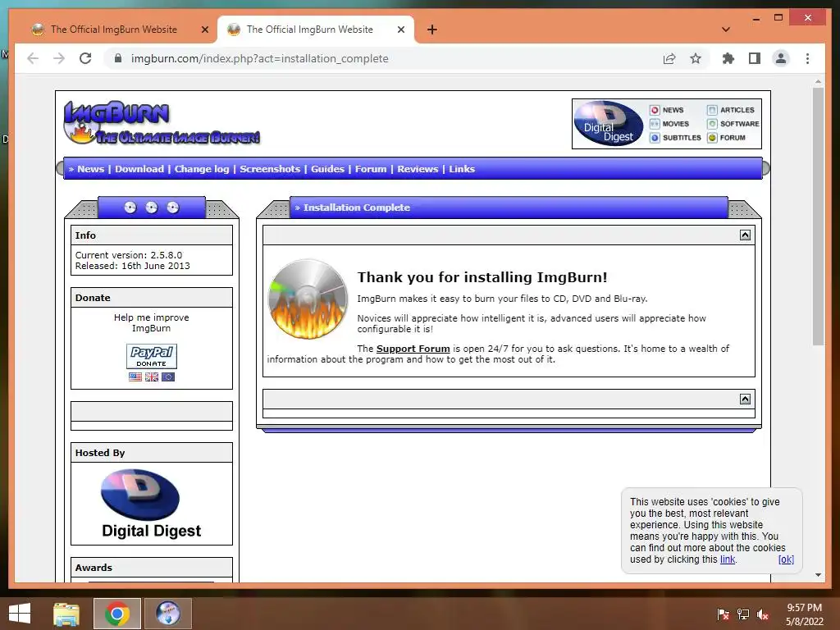Follow the Support Forum link
Image resolution: width=840 pixels, height=630 pixels.
pos(413,349)
